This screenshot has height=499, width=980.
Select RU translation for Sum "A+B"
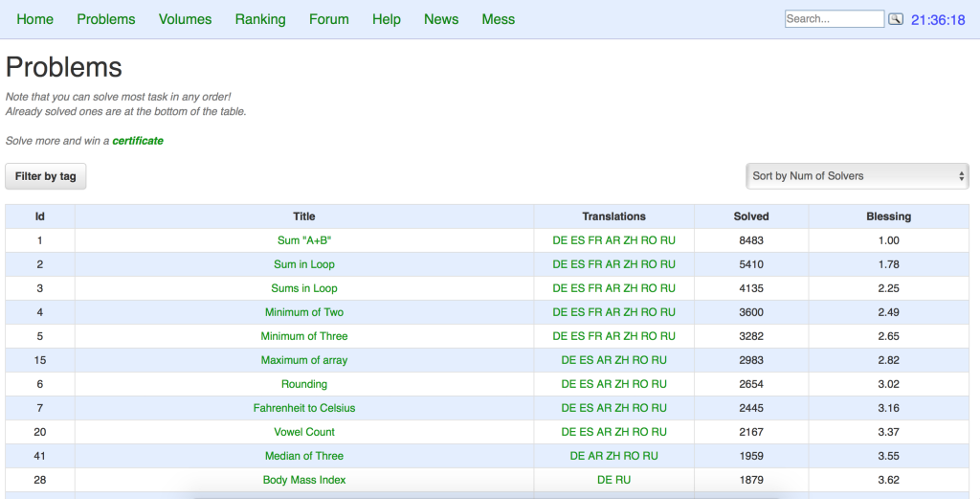(668, 240)
